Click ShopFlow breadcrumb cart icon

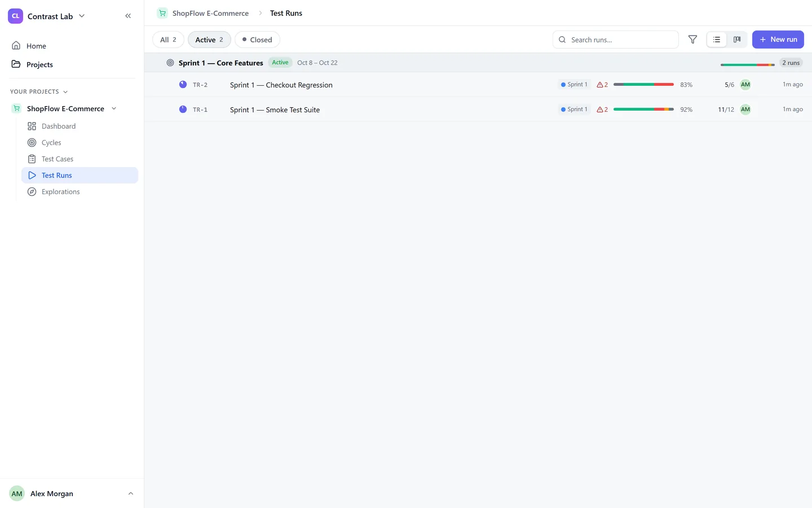[x=162, y=13]
